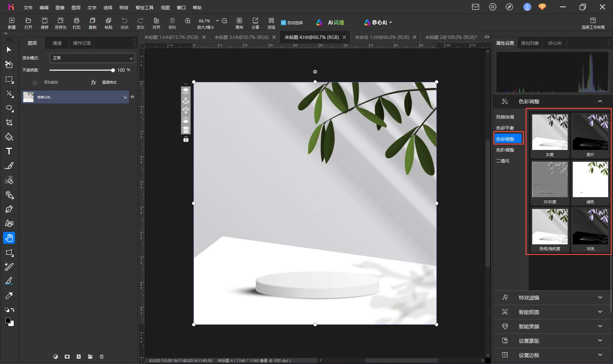Select the Text tool in left toolbar
The image size is (613, 364).
[x=9, y=151]
